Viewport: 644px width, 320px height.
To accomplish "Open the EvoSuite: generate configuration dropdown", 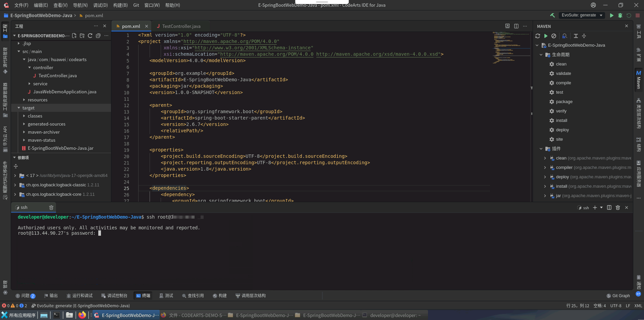I will coord(582,15).
